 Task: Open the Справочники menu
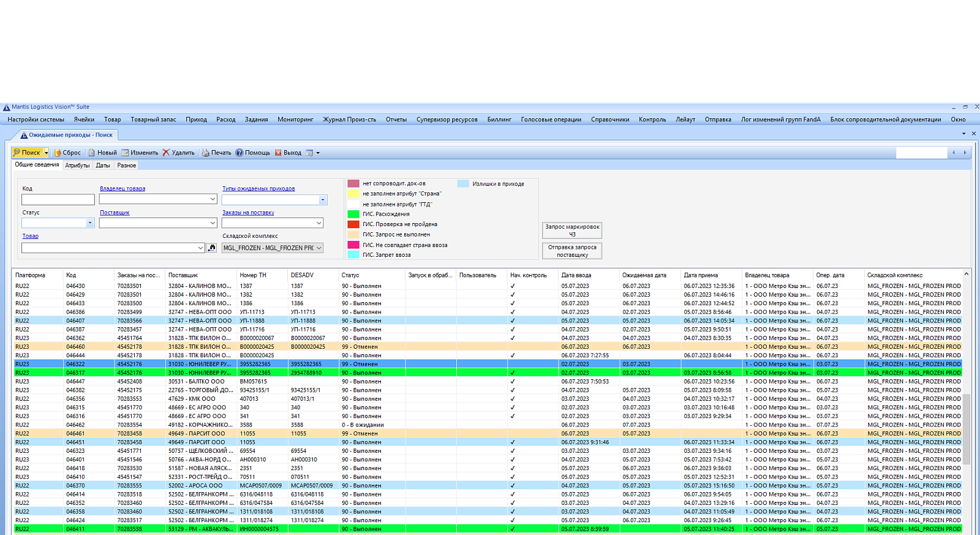(610, 120)
